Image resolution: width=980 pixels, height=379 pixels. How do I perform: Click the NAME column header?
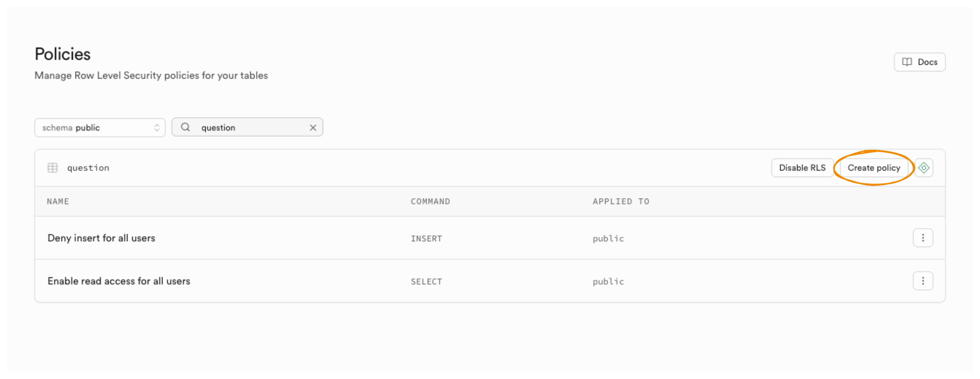pos(58,201)
